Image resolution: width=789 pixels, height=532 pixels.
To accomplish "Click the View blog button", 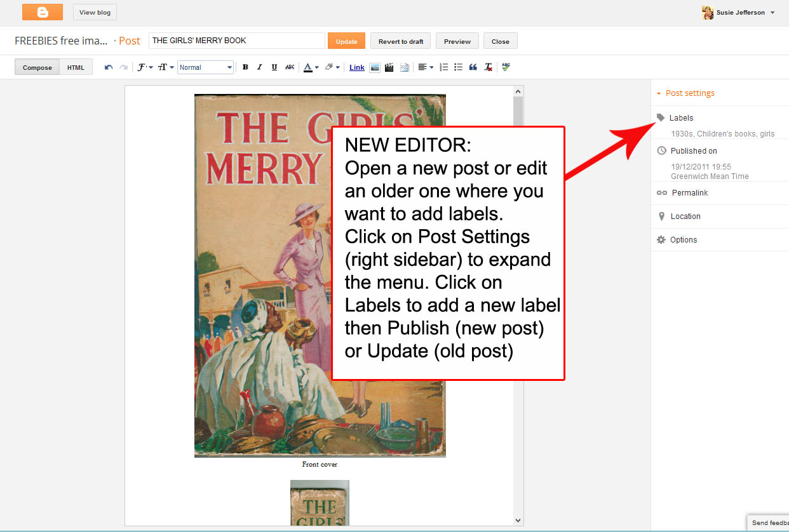I will coord(95,12).
